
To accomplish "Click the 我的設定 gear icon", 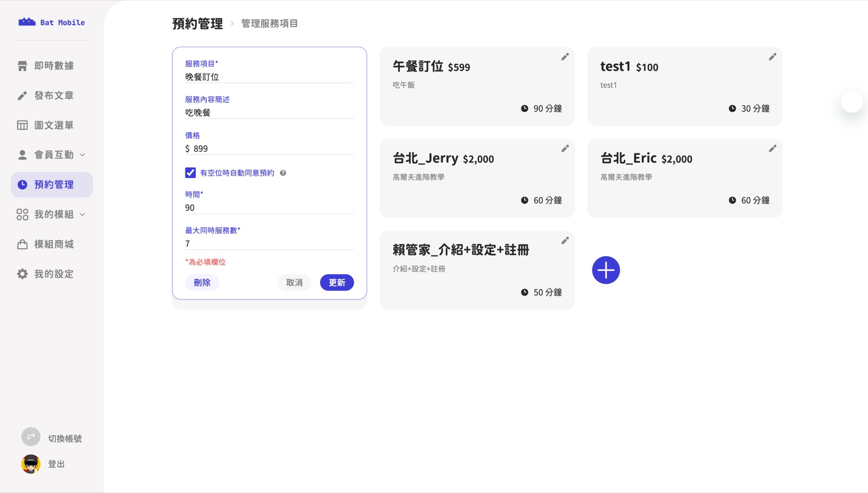I will pyautogui.click(x=22, y=274).
